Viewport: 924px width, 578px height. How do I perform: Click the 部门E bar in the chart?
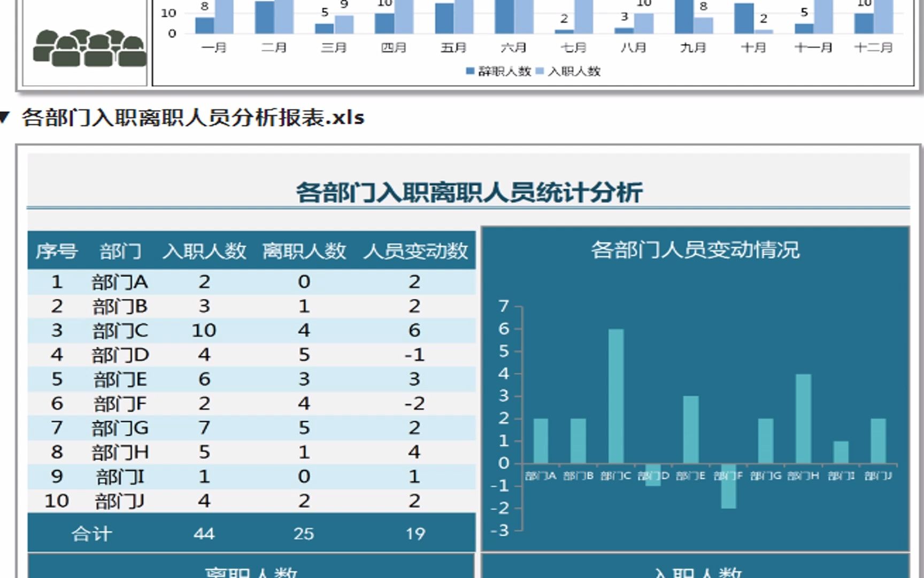[691, 430]
